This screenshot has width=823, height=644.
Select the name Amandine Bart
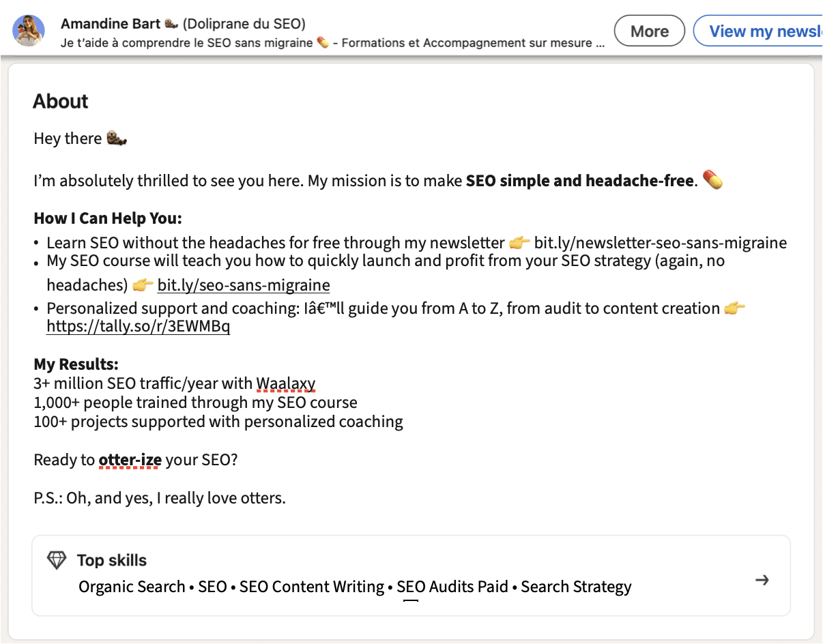coord(112,23)
